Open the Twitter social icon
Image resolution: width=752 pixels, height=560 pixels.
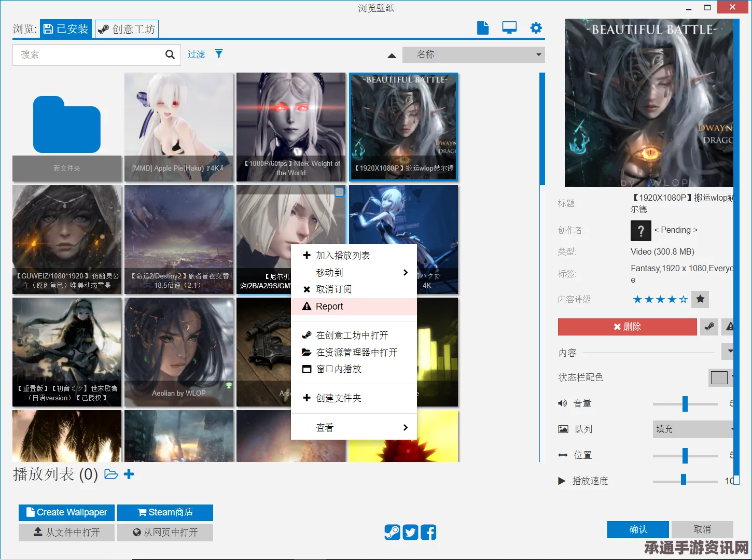point(410,532)
